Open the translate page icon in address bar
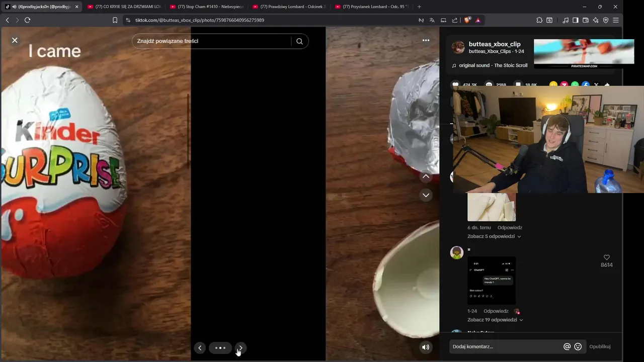Image resolution: width=644 pixels, height=362 pixels. click(x=432, y=20)
